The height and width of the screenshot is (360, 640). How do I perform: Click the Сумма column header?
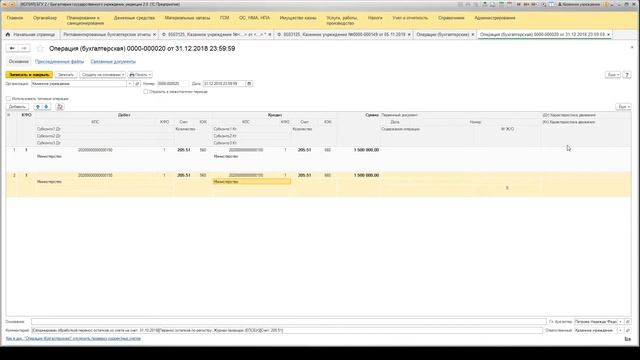coord(372,115)
